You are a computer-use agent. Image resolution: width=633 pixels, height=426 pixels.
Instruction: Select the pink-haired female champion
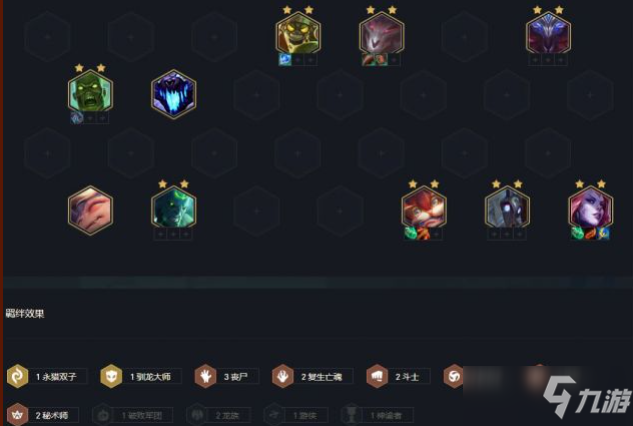click(x=590, y=208)
